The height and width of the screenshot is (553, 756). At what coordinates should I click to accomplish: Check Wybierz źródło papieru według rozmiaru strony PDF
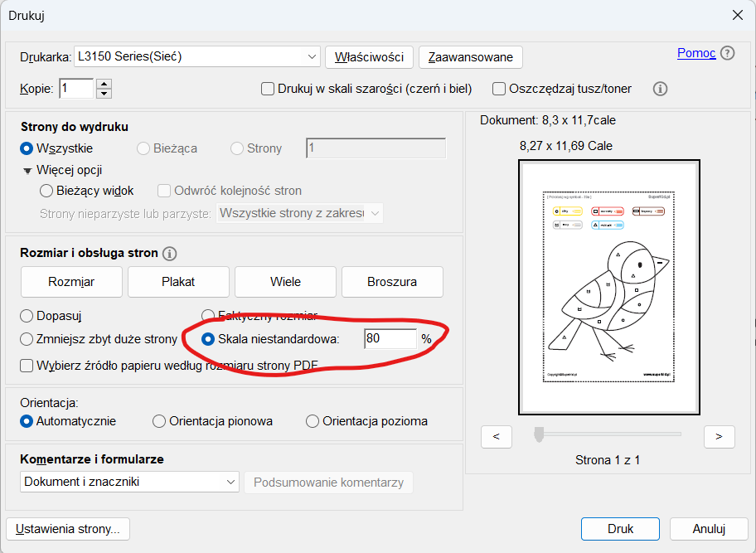click(x=27, y=365)
